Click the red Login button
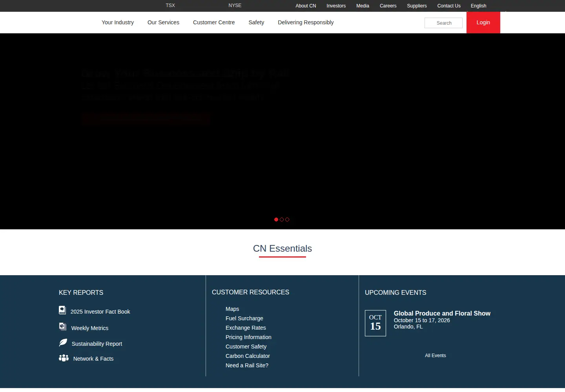The image size is (565, 392). 483,22
